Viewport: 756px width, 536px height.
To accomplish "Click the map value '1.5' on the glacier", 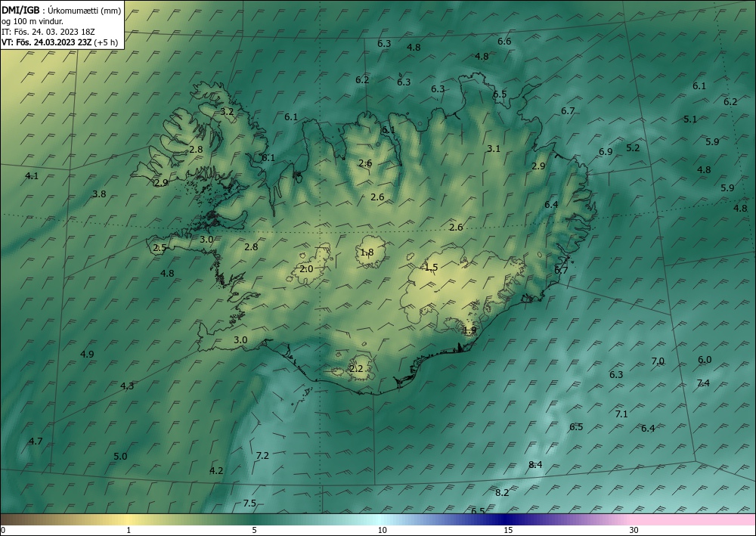I will point(431,267).
